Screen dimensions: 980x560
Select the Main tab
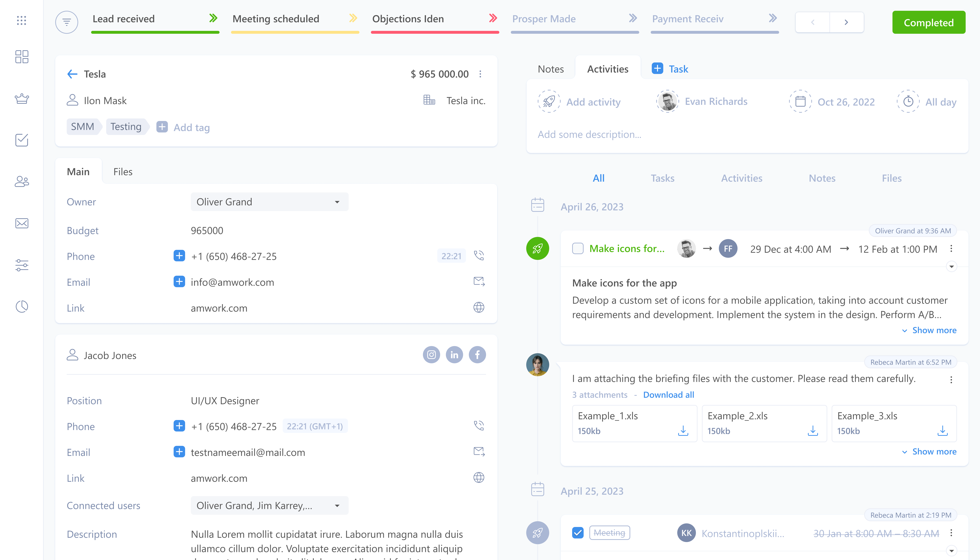(78, 172)
